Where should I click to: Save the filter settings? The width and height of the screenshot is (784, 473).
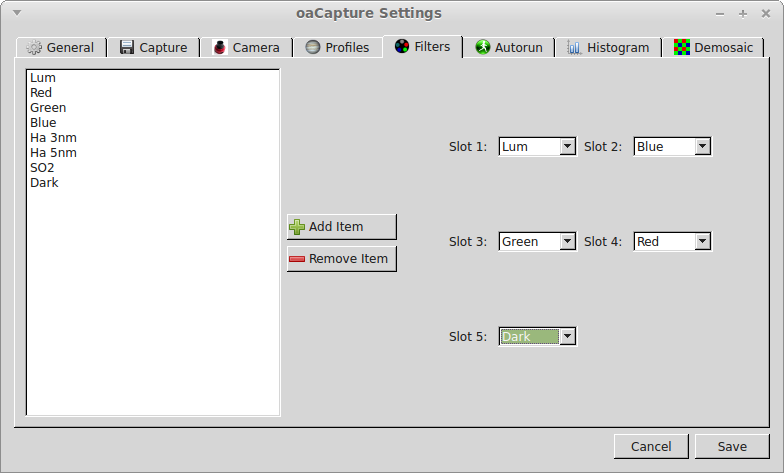732,446
